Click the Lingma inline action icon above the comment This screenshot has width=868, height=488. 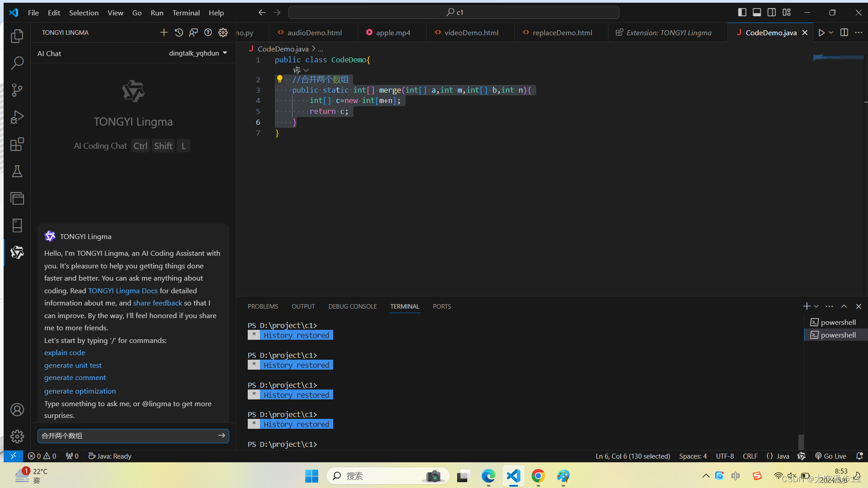[297, 70]
